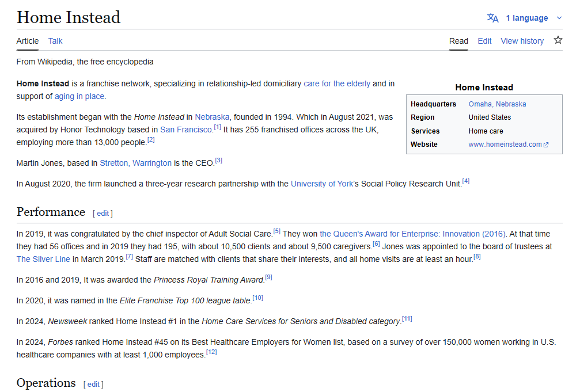Go to Stretton, Warrington article
Image resolution: width=580 pixels, height=392 pixels.
(135, 163)
